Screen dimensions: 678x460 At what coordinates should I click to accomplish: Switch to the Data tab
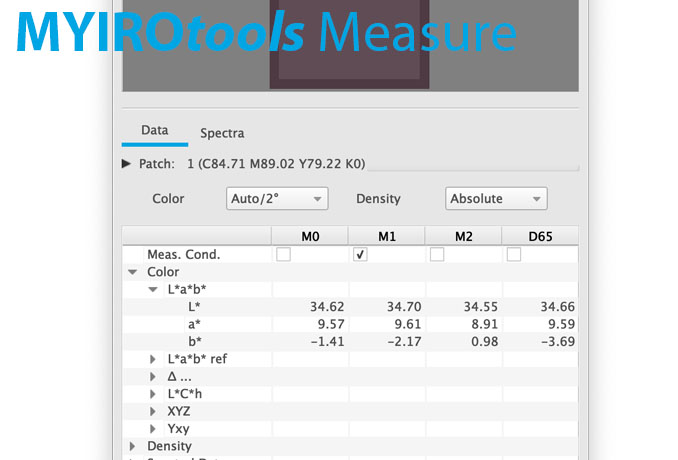(154, 130)
